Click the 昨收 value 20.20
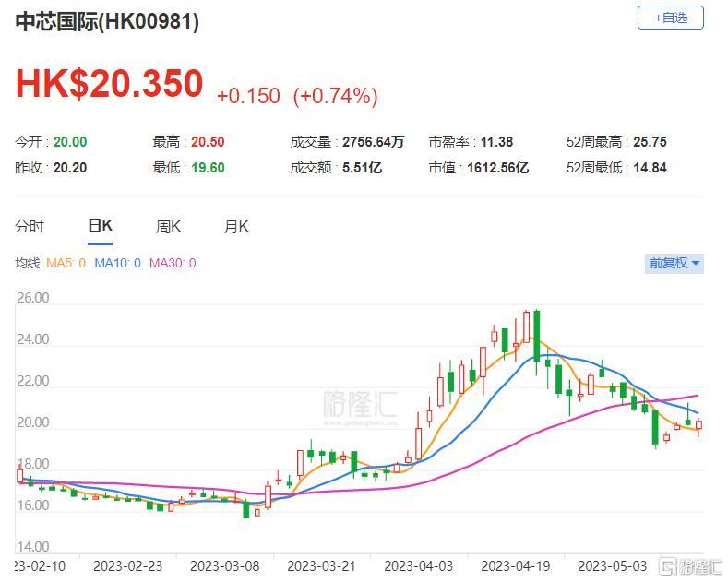The image size is (728, 582). pos(70,168)
